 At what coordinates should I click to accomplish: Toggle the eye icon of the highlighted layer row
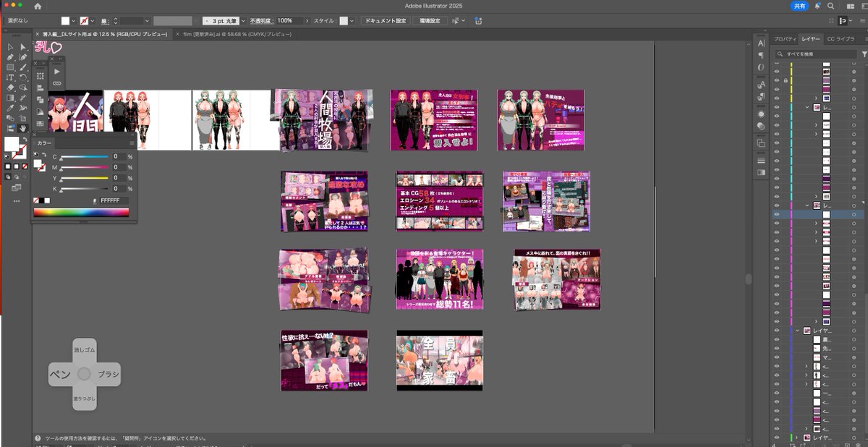point(776,214)
